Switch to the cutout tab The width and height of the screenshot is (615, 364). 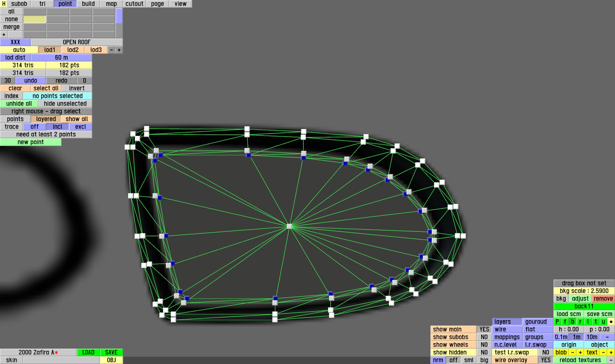point(134,4)
